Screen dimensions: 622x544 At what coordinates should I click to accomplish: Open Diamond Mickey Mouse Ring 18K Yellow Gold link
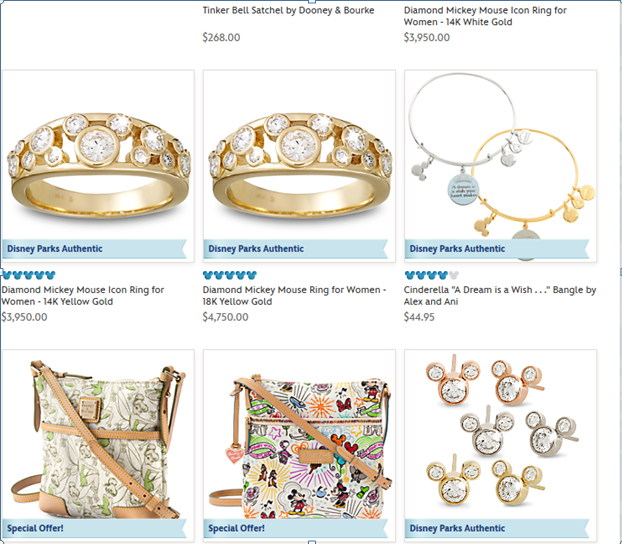(x=294, y=296)
